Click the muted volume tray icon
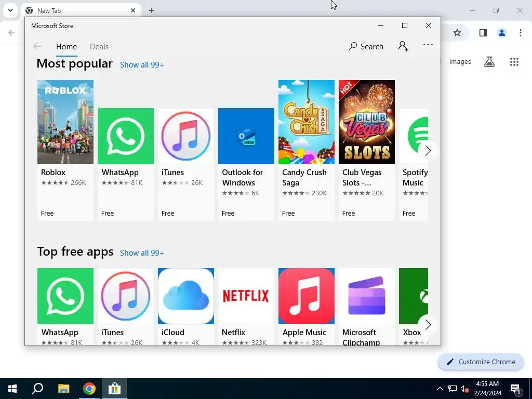Screen dimensions: 532x399 click(x=464, y=389)
